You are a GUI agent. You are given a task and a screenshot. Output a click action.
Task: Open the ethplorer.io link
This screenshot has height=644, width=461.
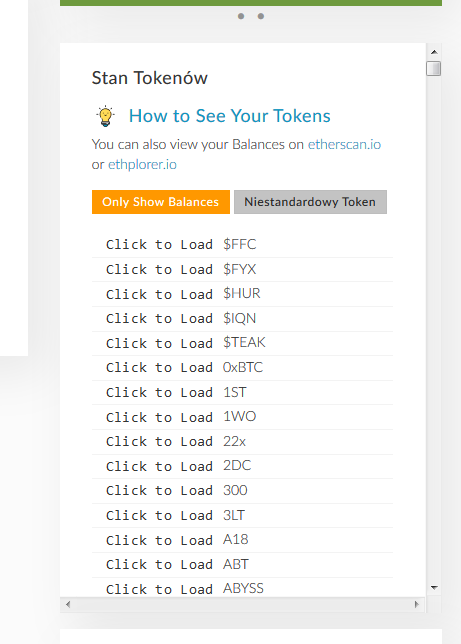click(142, 164)
